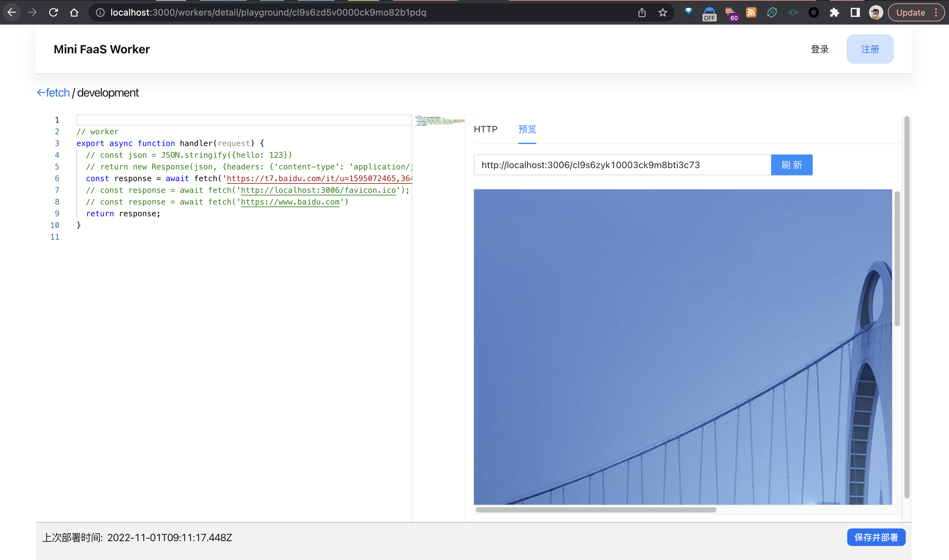This screenshot has width=949, height=560.
Task: Click the JSON.stringify comment on line 4
Action: pyautogui.click(x=189, y=155)
